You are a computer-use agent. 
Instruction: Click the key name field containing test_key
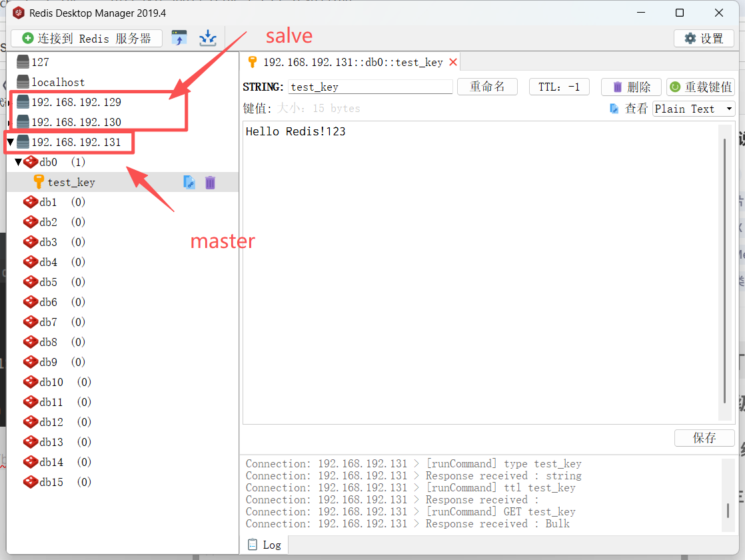click(370, 87)
